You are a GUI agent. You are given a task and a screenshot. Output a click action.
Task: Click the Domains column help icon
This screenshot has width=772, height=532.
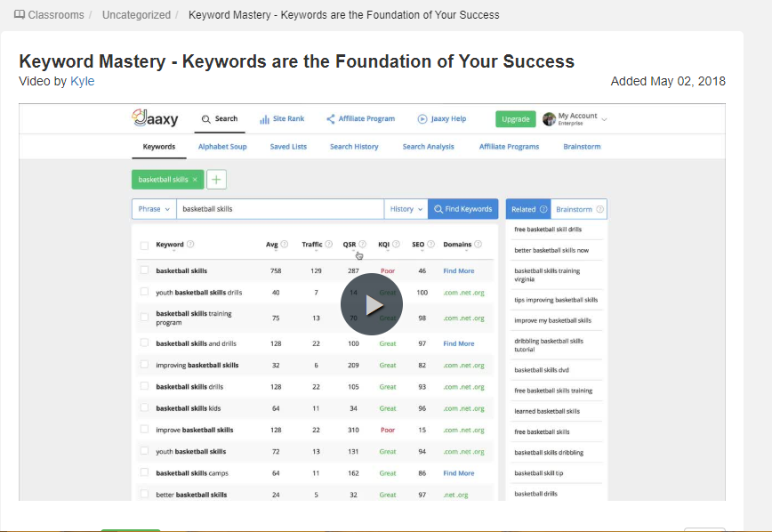point(478,244)
